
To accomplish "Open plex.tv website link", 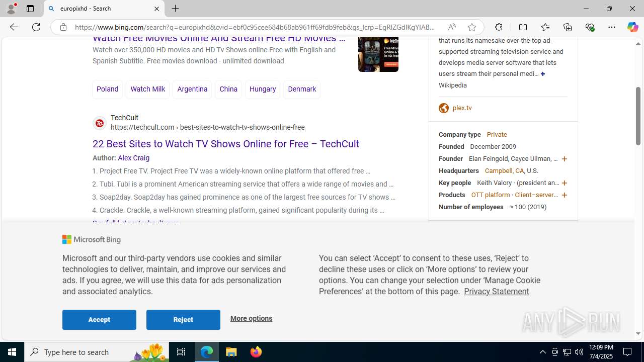I will tap(462, 108).
